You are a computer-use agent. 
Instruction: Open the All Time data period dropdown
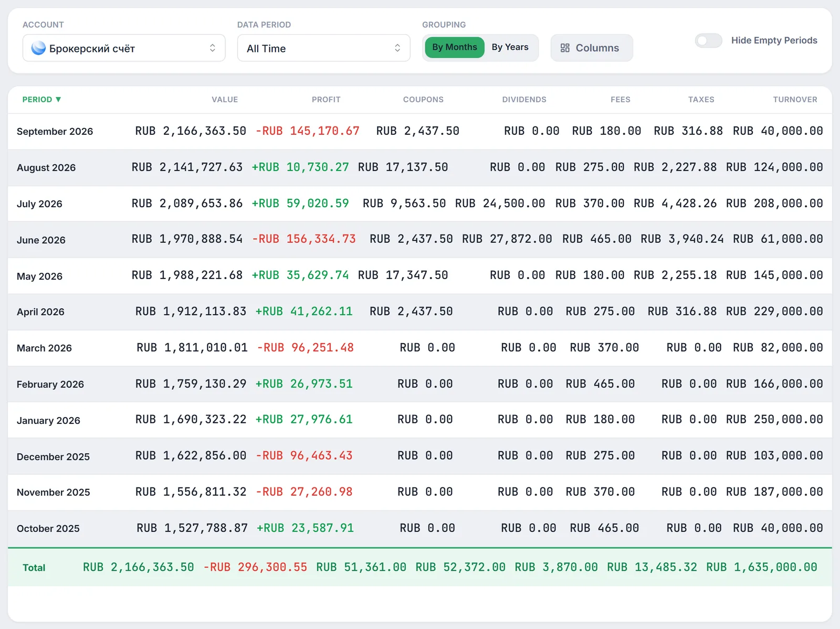coord(323,48)
